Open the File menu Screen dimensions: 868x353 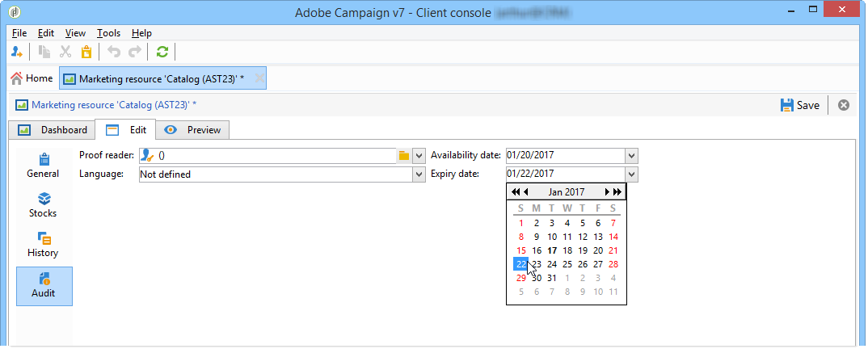19,33
